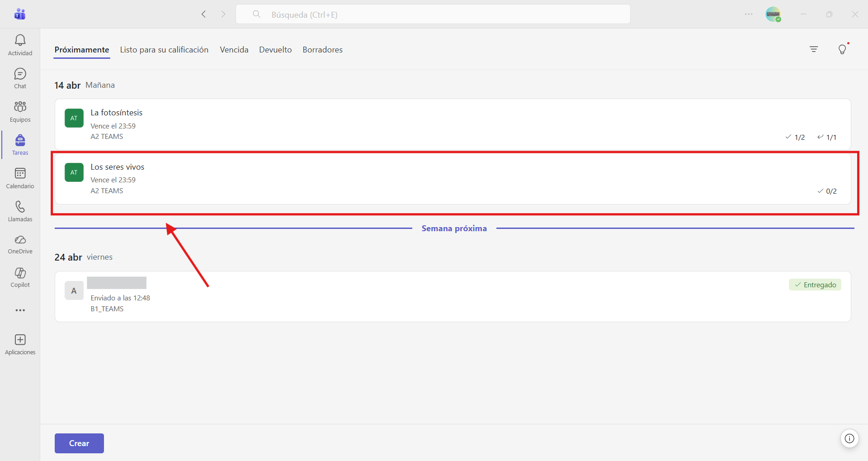
Task: Switch to Listo para su calificación tab
Action: click(164, 50)
